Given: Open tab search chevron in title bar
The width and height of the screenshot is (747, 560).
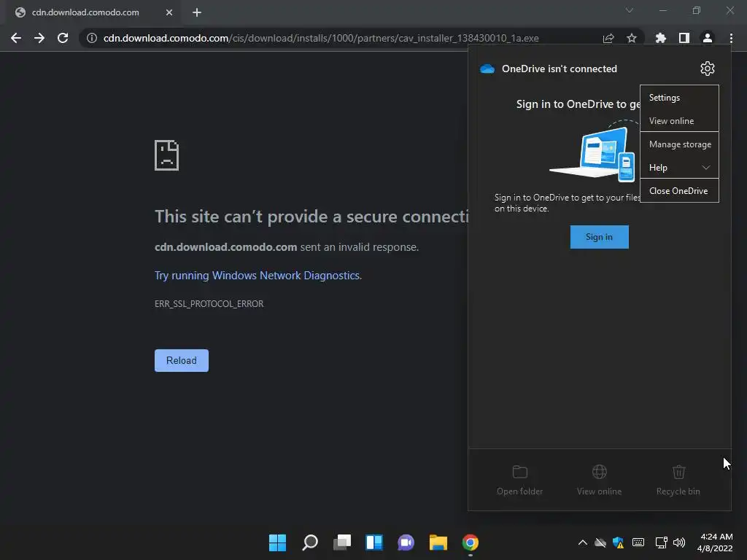Looking at the screenshot, I should [630, 10].
